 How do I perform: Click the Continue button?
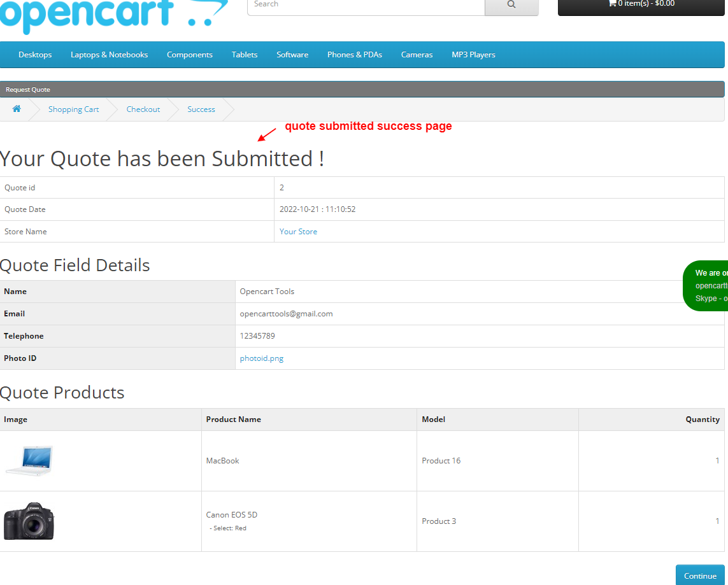700,575
